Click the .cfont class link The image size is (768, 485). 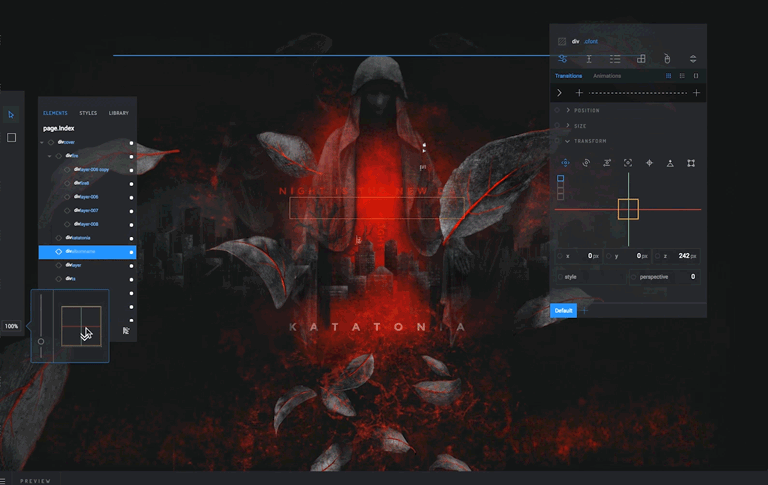[591, 42]
